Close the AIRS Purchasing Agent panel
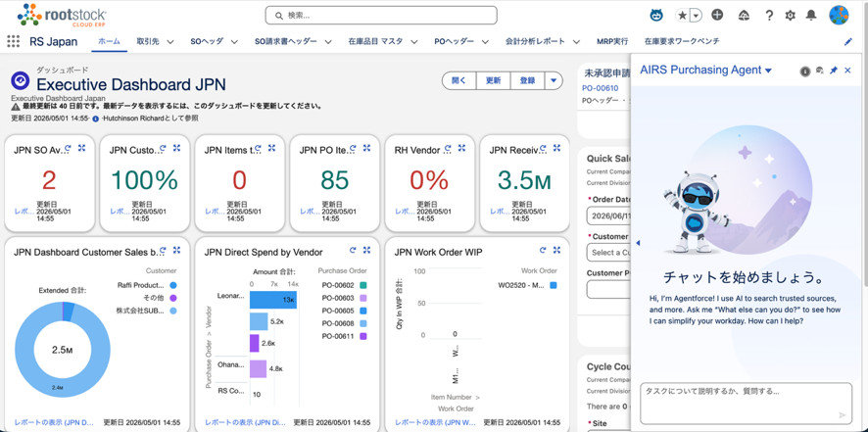868x432 pixels. 847,71
